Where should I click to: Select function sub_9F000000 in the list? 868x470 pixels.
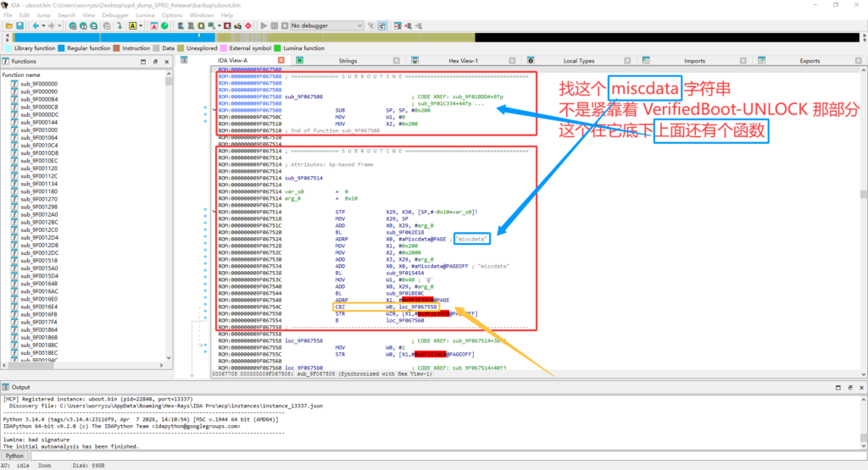pos(39,84)
